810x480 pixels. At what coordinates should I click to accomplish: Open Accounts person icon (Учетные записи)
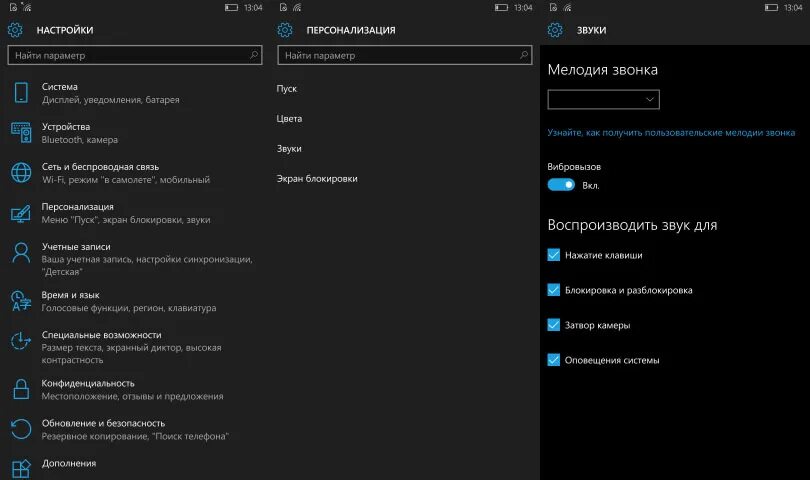coord(21,253)
